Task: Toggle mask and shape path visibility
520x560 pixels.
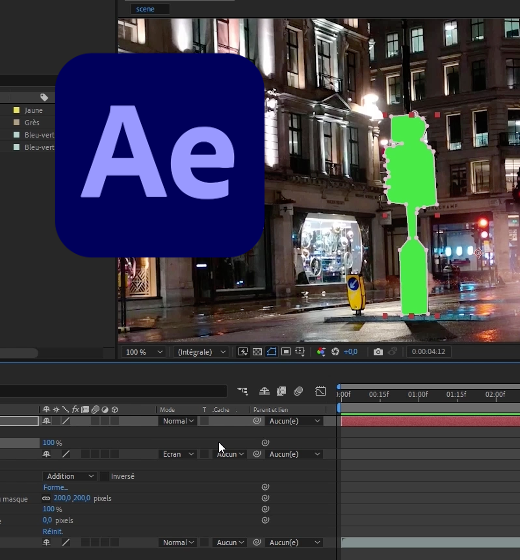Action: pos(271,352)
